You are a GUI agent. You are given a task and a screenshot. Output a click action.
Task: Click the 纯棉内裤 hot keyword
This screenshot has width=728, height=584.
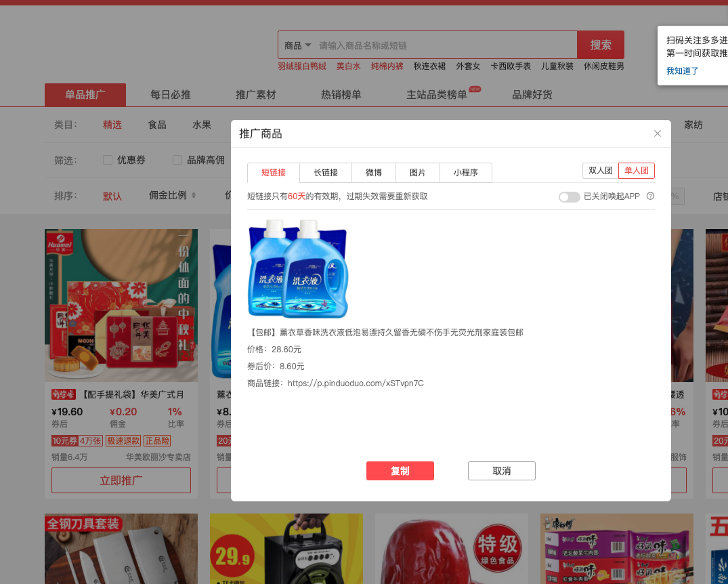tap(387, 66)
